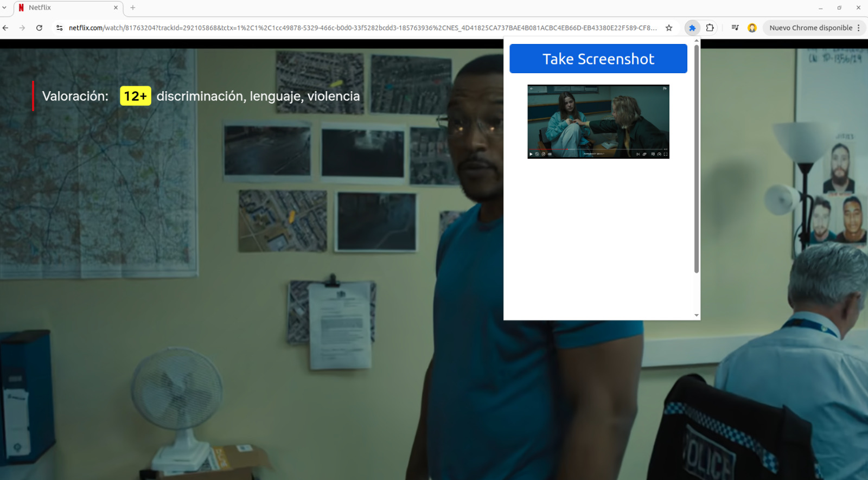Open the Chrome profile avatar
The image size is (868, 480).
(752, 28)
